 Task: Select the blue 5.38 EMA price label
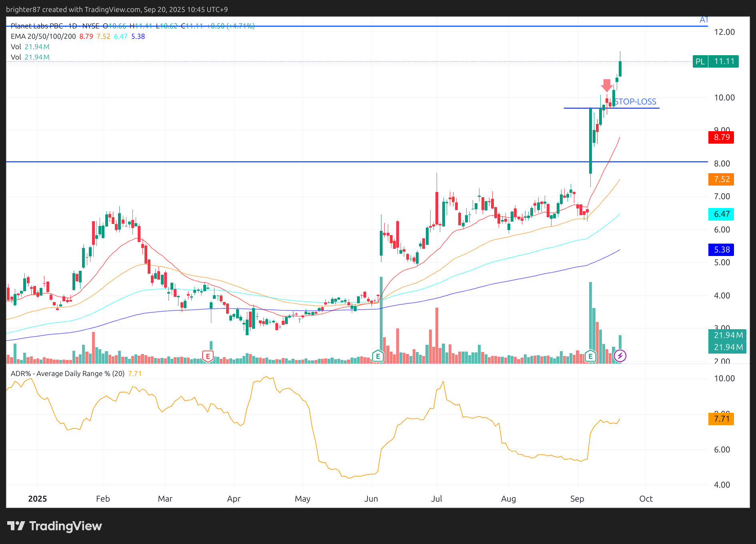[721, 250]
